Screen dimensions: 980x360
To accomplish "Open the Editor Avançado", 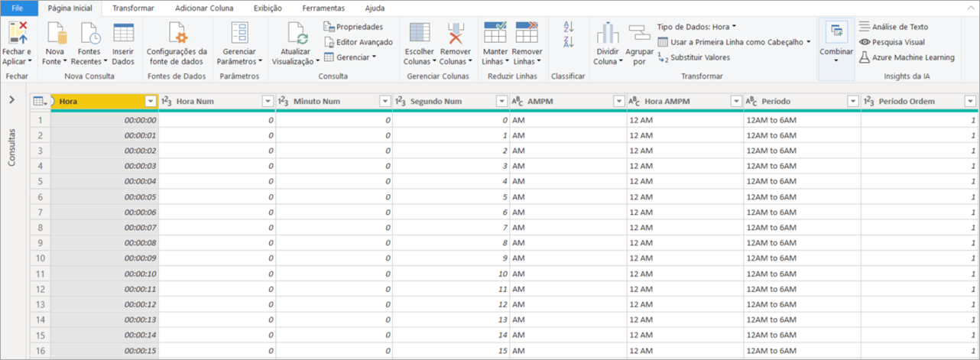I will (359, 42).
